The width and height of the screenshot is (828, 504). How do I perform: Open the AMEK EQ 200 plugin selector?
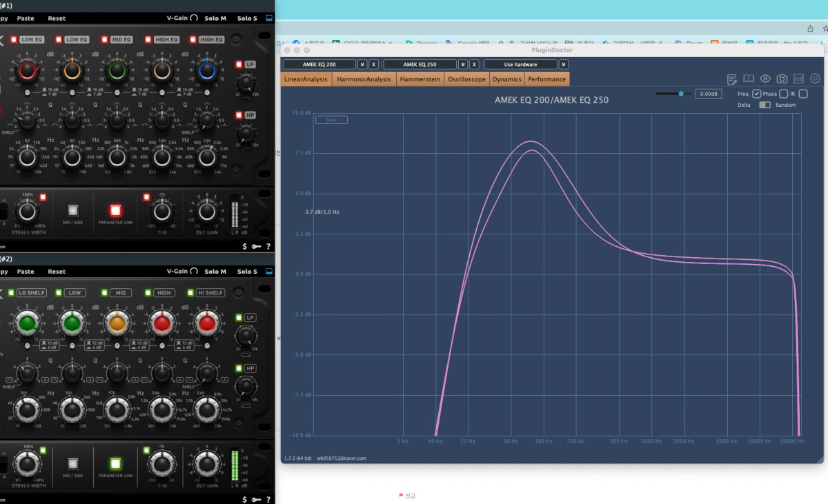tap(319, 64)
